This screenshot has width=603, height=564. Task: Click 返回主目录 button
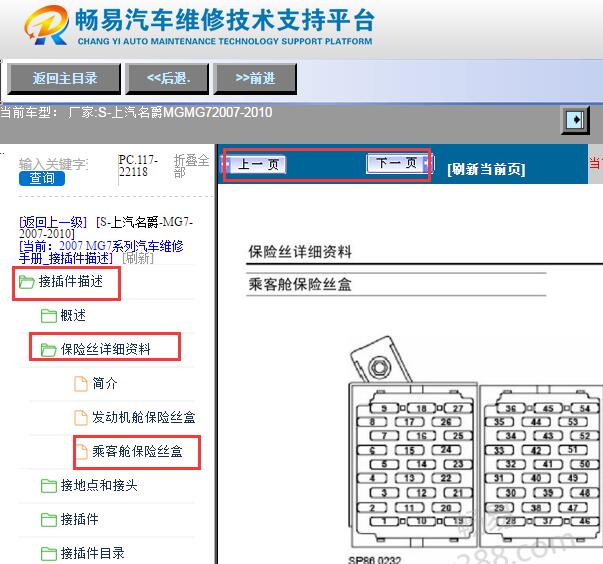click(x=64, y=79)
